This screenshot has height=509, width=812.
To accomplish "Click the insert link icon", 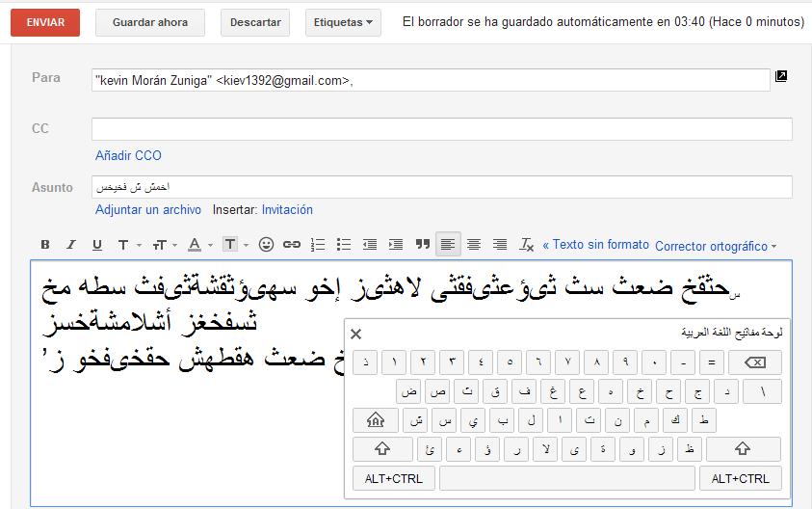I will pos(292,245).
